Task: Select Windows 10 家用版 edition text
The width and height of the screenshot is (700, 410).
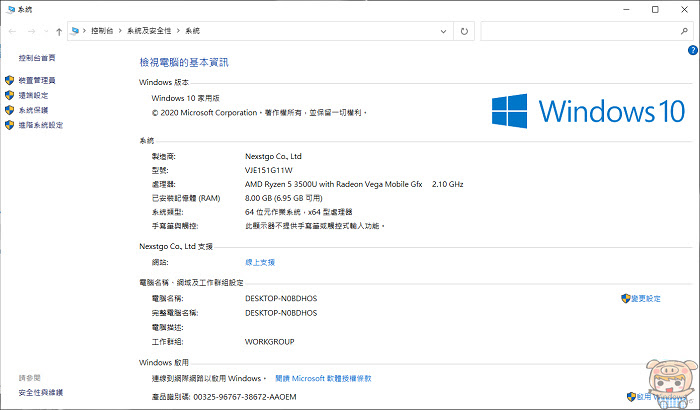Action: 186,98
